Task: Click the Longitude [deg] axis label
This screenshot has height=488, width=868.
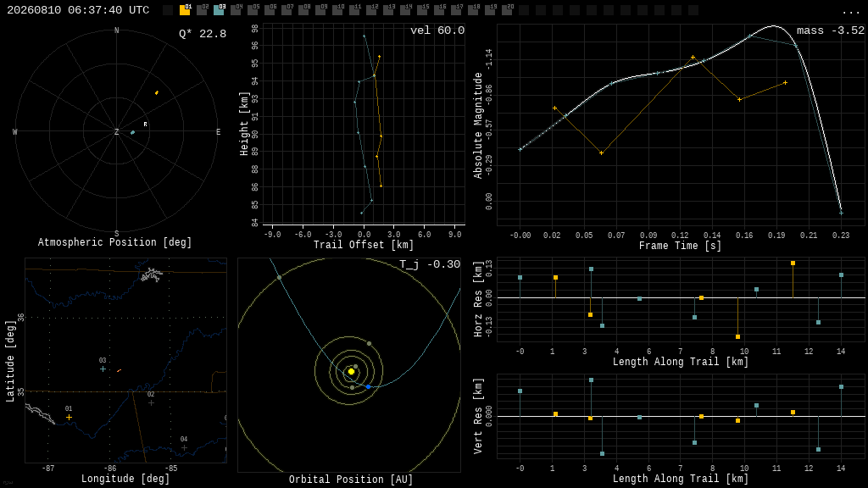Action: click(x=125, y=479)
